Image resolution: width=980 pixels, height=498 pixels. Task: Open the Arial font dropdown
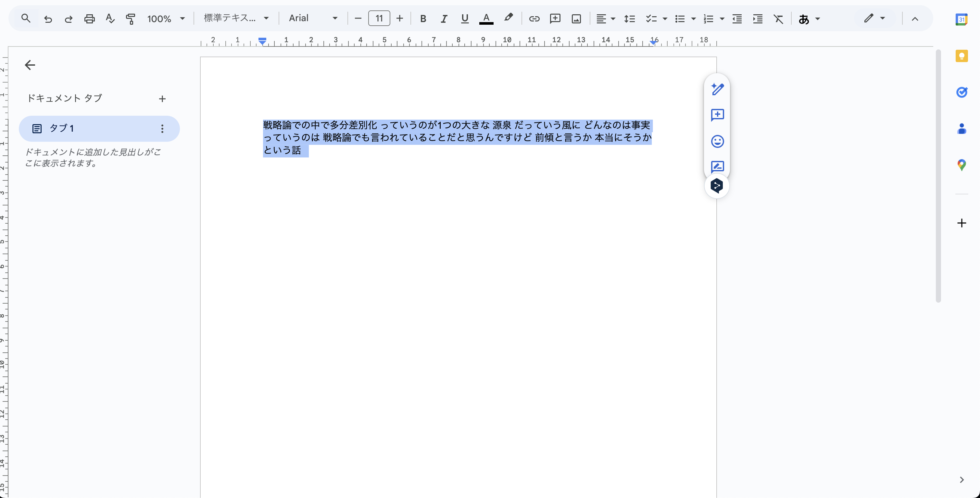tap(313, 18)
